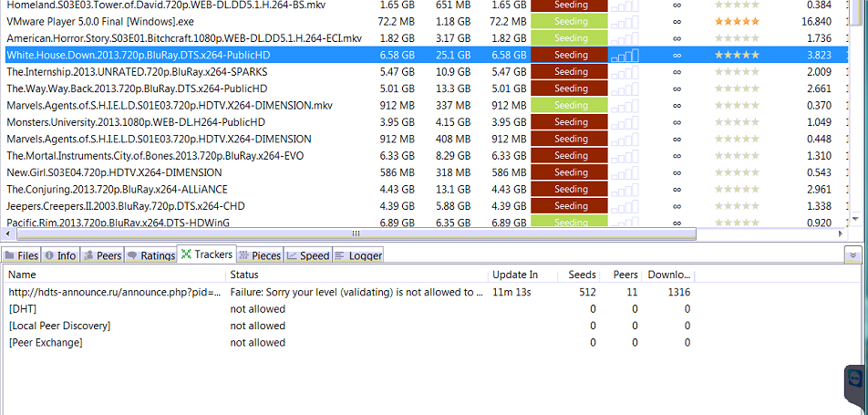This screenshot has height=415, width=868.
Task: Rate VMware Player using its orange stars
Action: [737, 22]
